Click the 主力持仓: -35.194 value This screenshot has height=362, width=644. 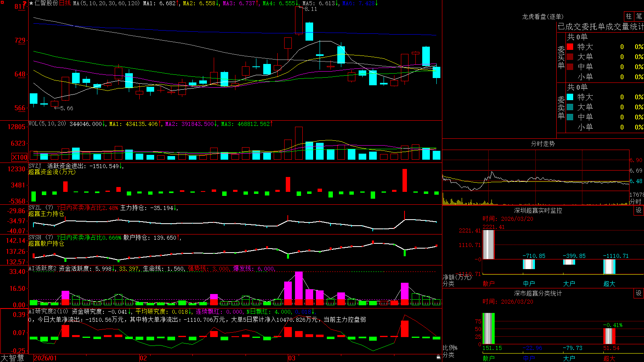147,208
